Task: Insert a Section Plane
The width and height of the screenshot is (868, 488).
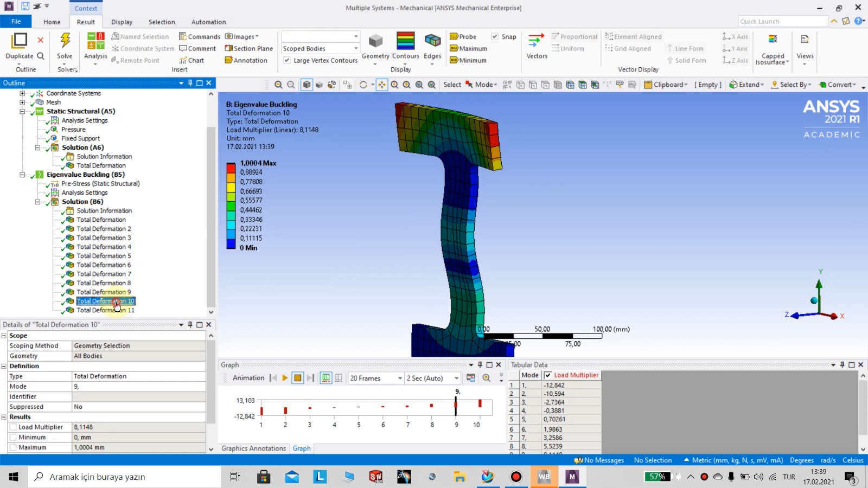Action: (x=249, y=48)
